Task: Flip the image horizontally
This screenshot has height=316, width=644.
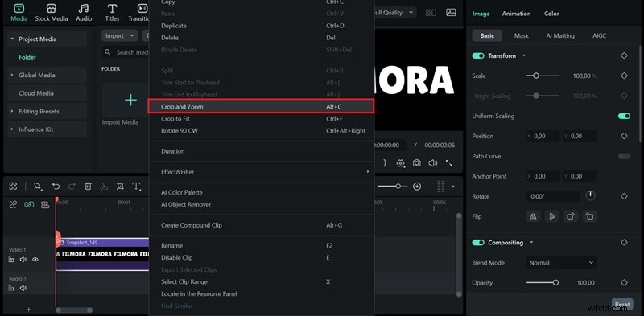Action: coord(533,216)
